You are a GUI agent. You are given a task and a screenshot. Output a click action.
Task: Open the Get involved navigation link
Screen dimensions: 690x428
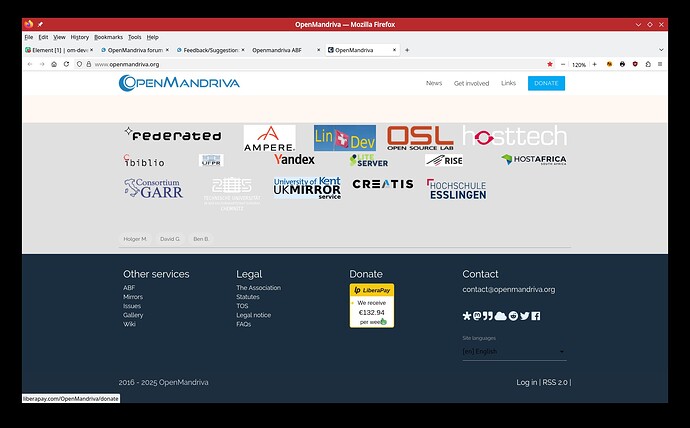tap(471, 83)
